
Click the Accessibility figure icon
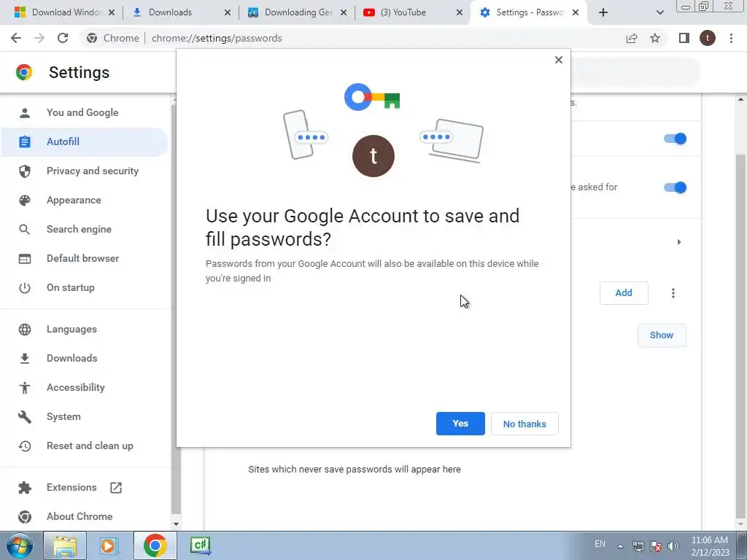pyautogui.click(x=24, y=388)
